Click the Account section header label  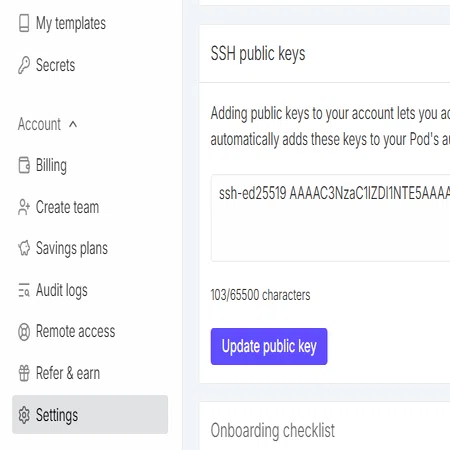[x=39, y=124]
